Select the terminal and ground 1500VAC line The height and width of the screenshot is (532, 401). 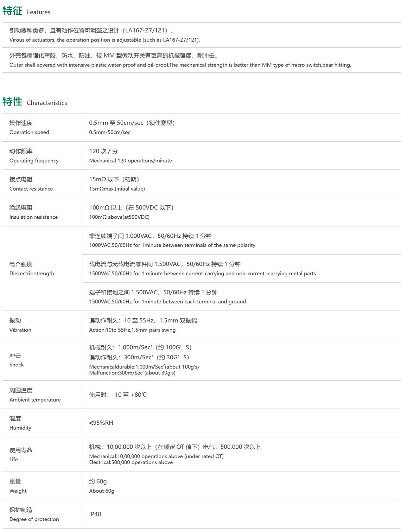[x=167, y=301]
